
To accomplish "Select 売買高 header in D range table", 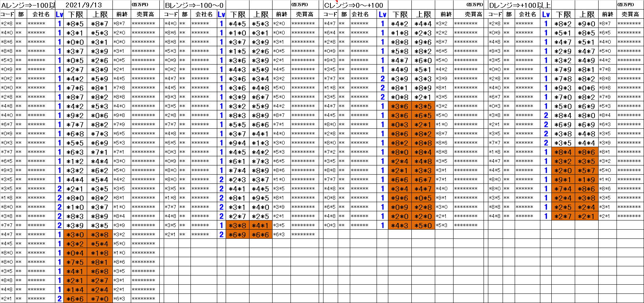I will [x=630, y=14].
